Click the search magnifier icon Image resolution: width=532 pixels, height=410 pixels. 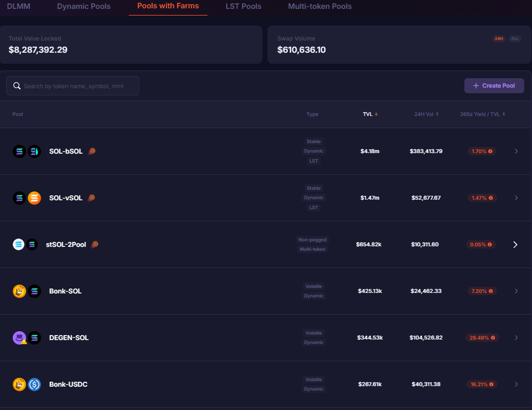(x=17, y=86)
